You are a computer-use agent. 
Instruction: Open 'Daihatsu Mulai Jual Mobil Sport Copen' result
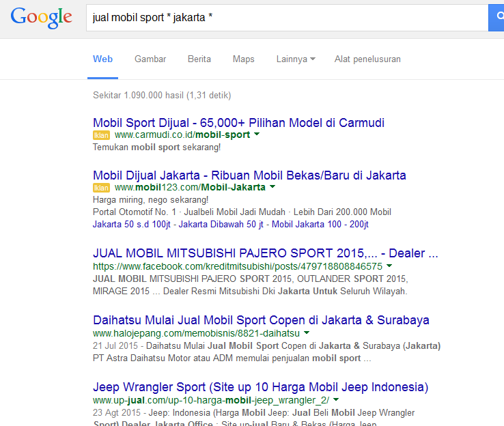(x=261, y=320)
